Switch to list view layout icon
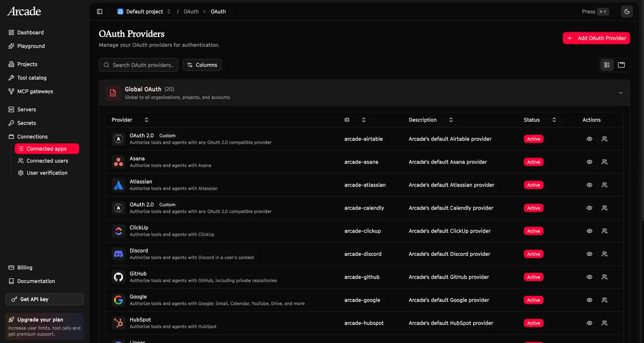 [x=607, y=65]
